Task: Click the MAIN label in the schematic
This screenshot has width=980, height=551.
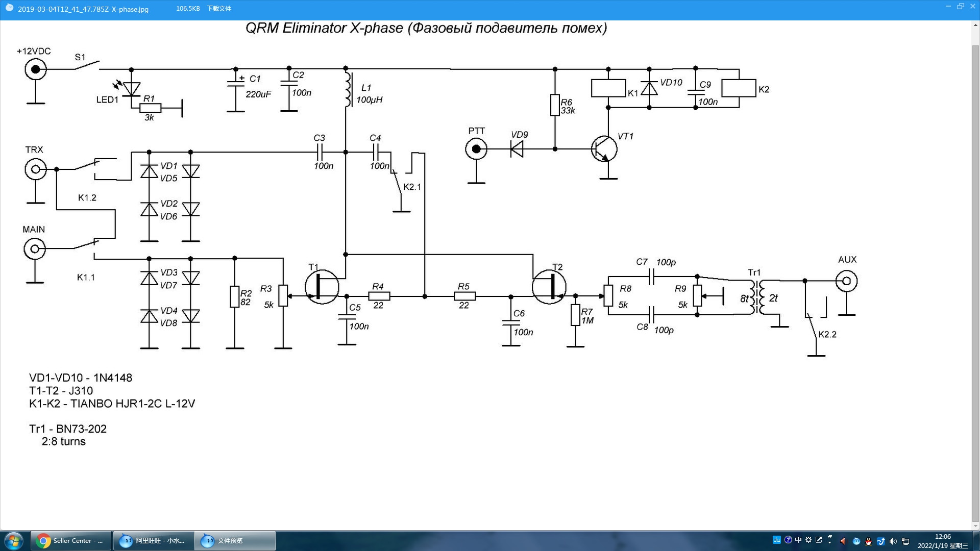Action: [x=34, y=230]
